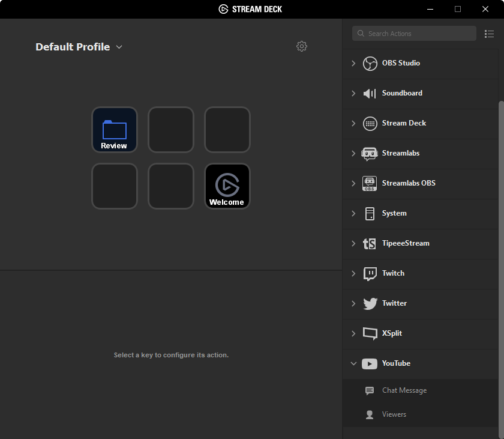Click the Stream Deck keypad icon

coord(370,124)
